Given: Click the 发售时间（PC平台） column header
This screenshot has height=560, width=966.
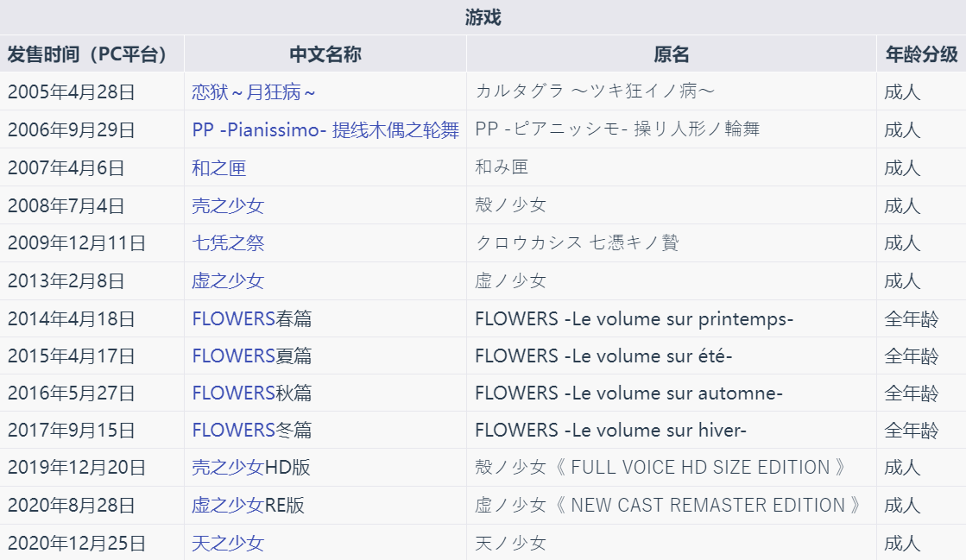Looking at the screenshot, I should [x=92, y=54].
